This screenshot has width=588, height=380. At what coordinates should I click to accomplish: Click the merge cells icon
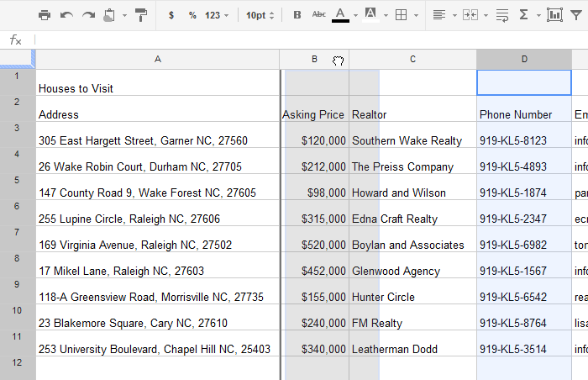tap(470, 15)
